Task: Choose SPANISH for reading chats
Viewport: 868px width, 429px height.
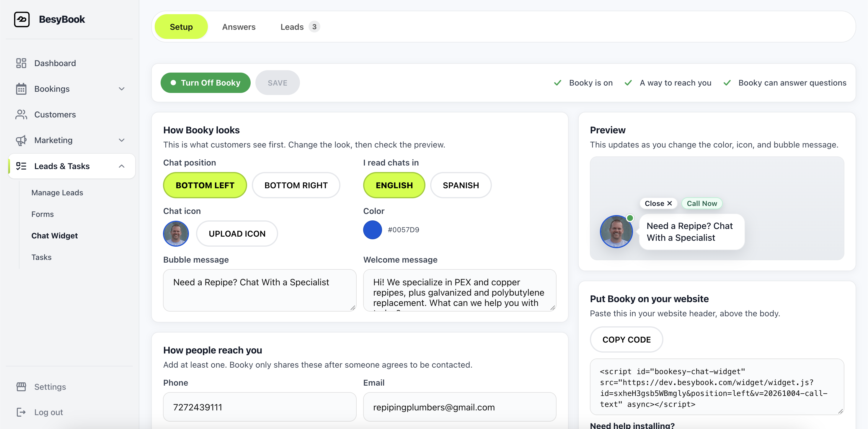Action: (461, 185)
